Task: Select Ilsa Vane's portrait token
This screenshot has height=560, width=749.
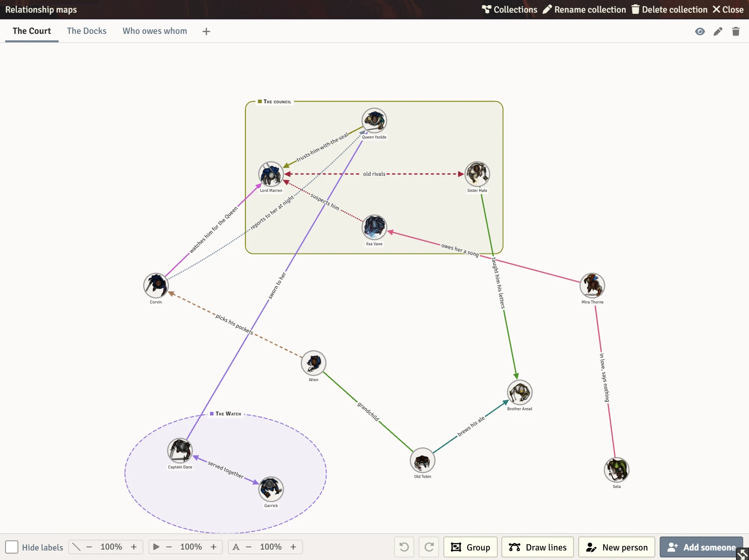Action: [x=374, y=227]
